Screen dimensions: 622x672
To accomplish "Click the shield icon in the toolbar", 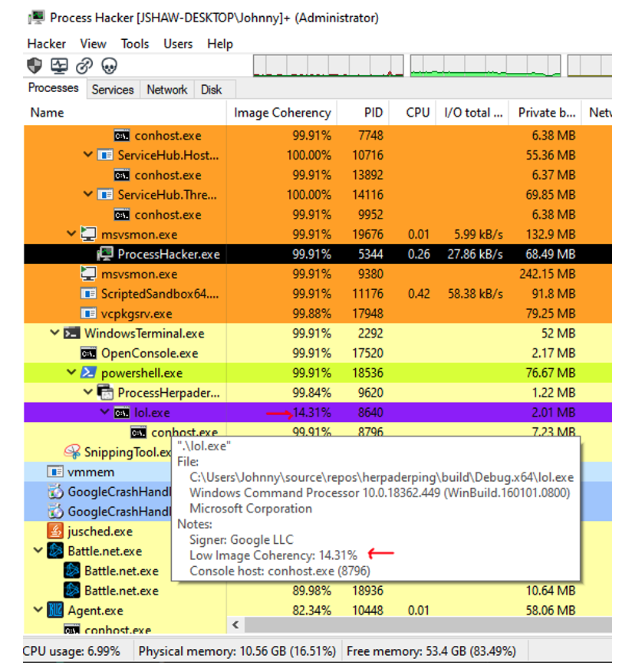I will 35,65.
